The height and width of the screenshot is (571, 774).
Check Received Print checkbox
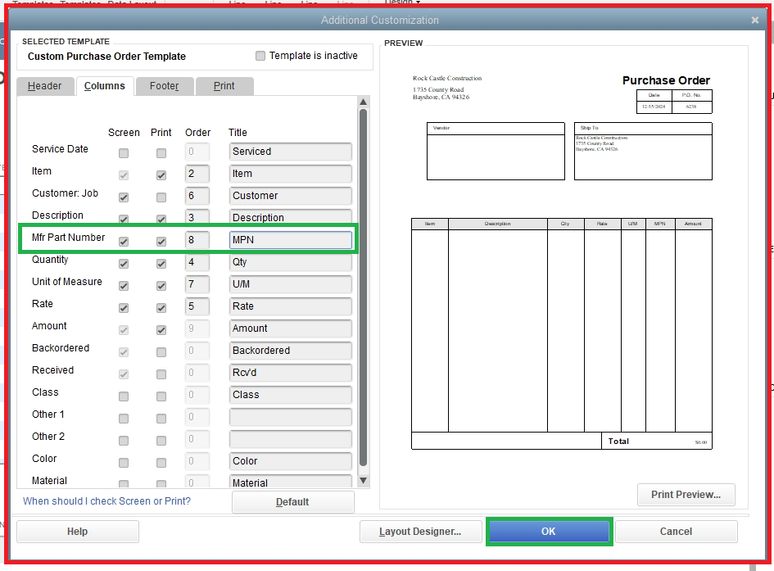click(x=161, y=374)
